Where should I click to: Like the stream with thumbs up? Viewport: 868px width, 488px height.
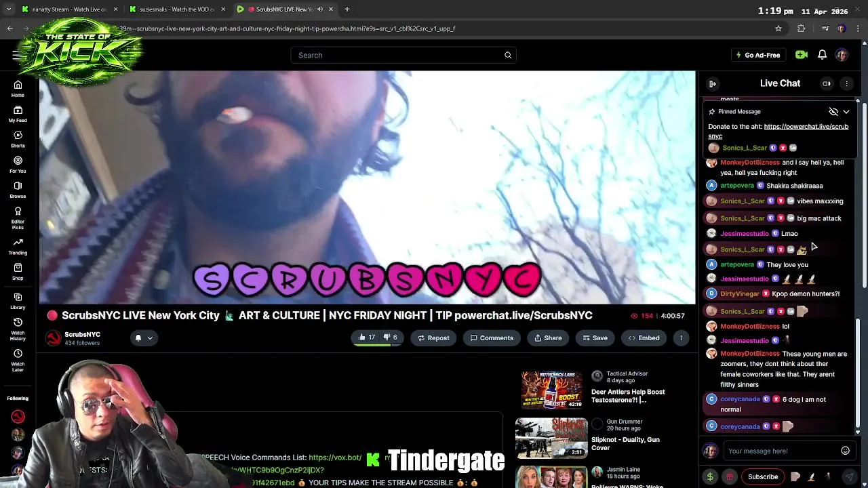(x=367, y=338)
